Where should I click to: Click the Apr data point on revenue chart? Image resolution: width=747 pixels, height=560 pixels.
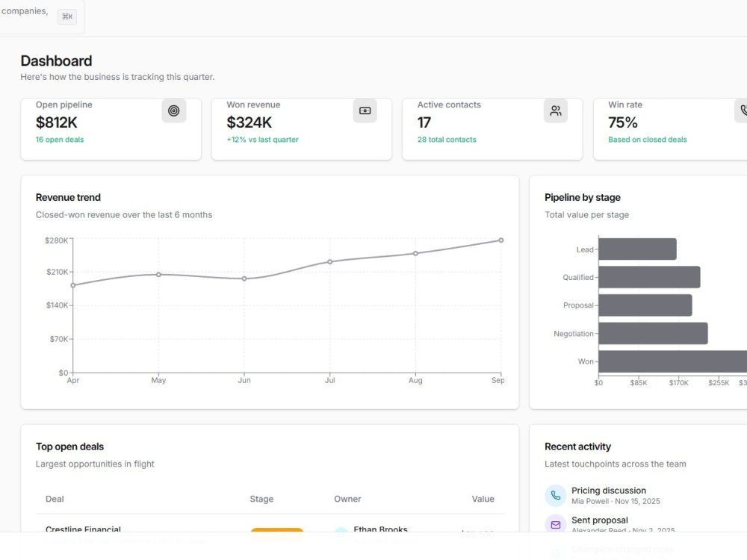click(x=73, y=285)
